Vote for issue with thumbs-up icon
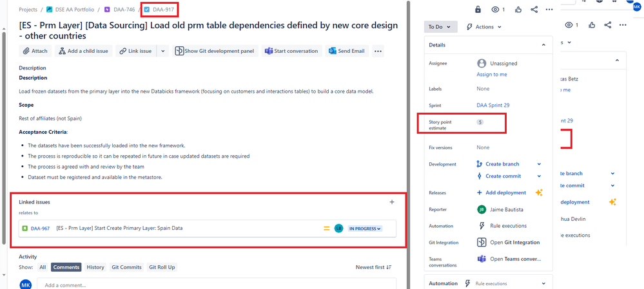The width and height of the screenshot is (644, 289). click(x=518, y=10)
